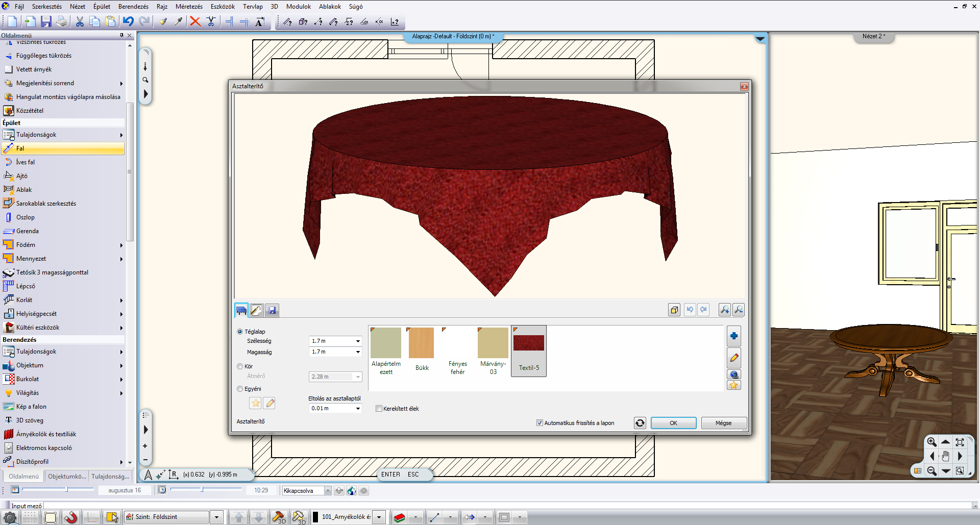Screen dimensions: 980x525
Task: Open Eltolás az asztallaptól dropdown
Action: pos(357,409)
